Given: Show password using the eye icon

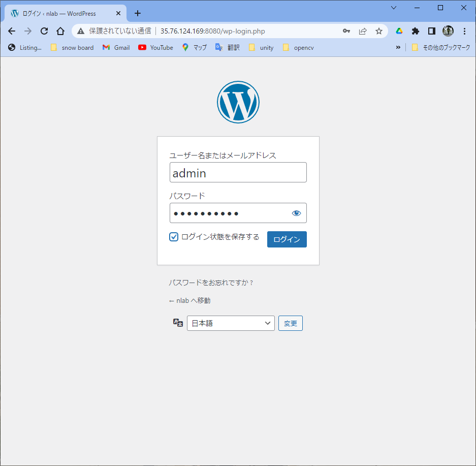Looking at the screenshot, I should [x=296, y=213].
